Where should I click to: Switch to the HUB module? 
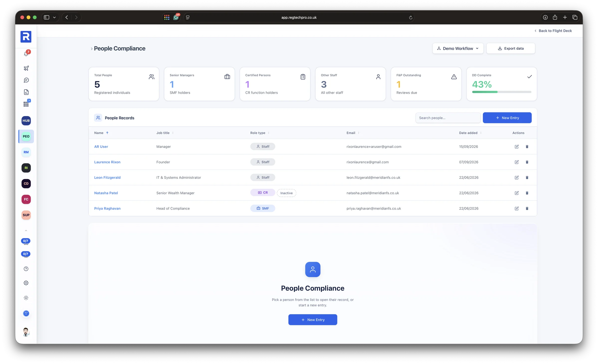click(x=26, y=121)
